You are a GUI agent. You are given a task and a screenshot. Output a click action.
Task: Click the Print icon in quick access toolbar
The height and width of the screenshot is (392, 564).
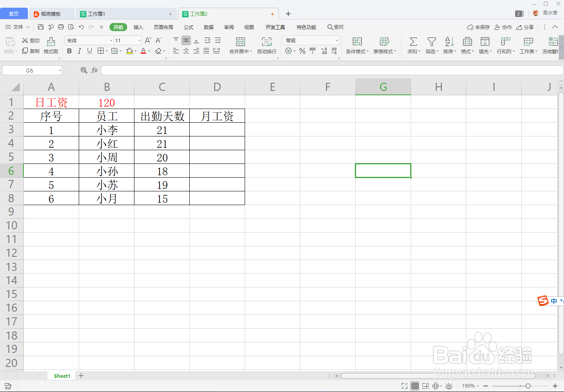(x=61, y=27)
